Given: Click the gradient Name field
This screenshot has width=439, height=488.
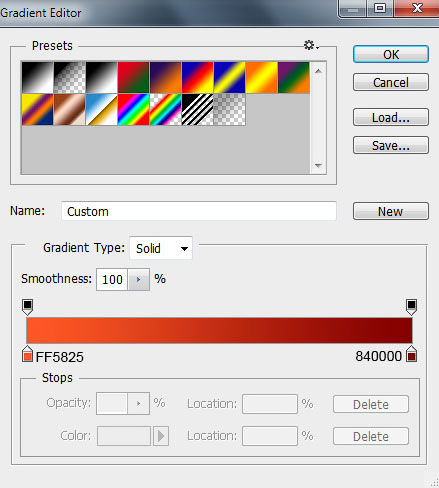Looking at the screenshot, I should pos(199,211).
